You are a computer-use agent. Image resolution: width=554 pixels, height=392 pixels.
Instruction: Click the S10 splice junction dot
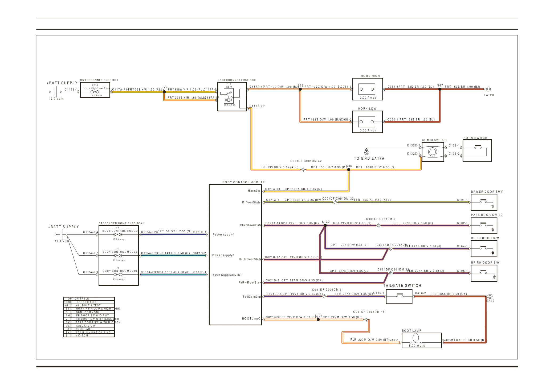click(x=164, y=92)
